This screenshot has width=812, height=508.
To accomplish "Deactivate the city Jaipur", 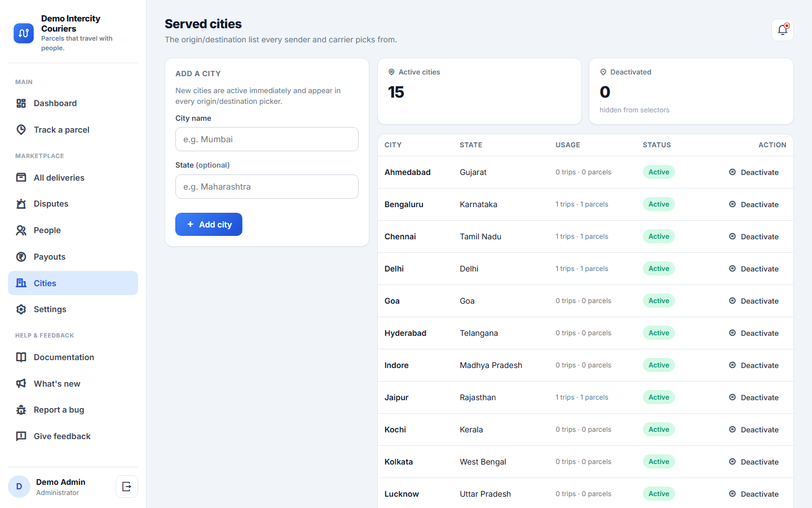I will [x=754, y=397].
